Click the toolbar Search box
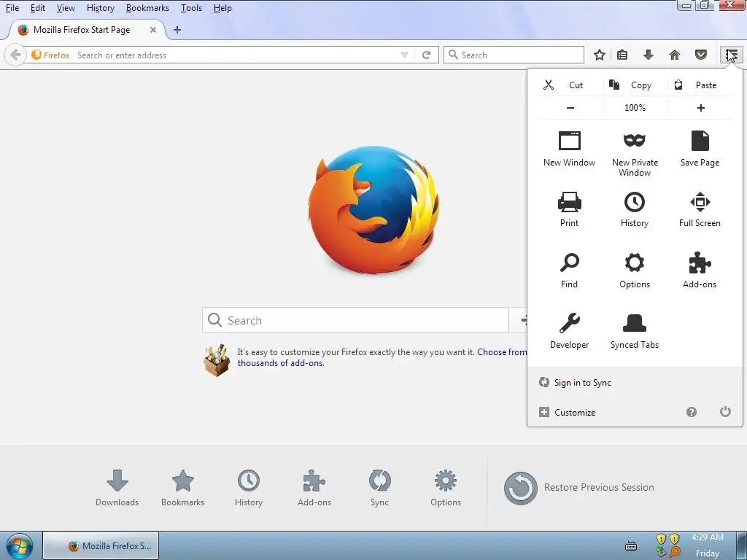 coord(514,55)
